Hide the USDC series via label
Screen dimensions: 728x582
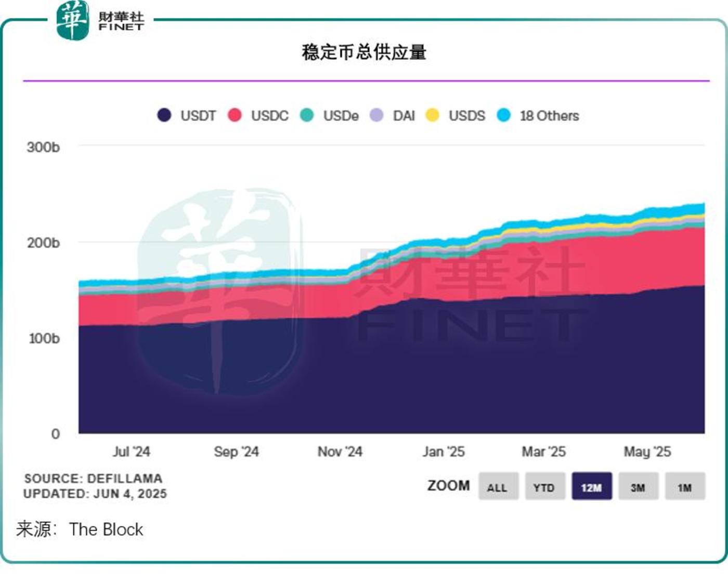(x=269, y=115)
